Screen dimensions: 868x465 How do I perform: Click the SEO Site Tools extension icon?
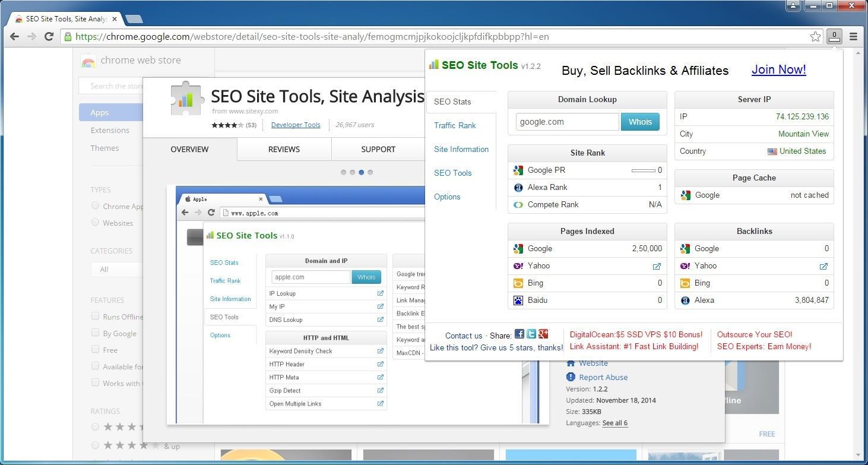(x=834, y=37)
